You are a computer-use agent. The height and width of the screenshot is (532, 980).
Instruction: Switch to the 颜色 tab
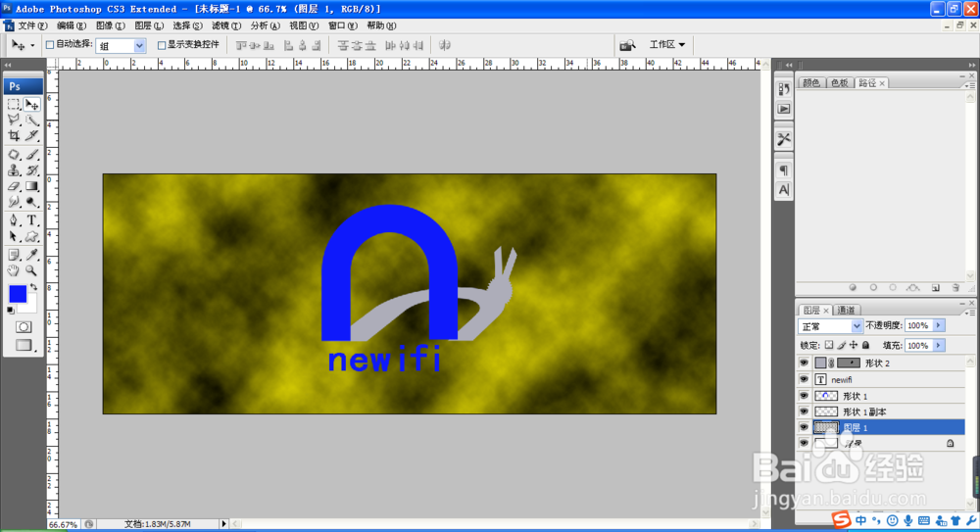coord(811,83)
